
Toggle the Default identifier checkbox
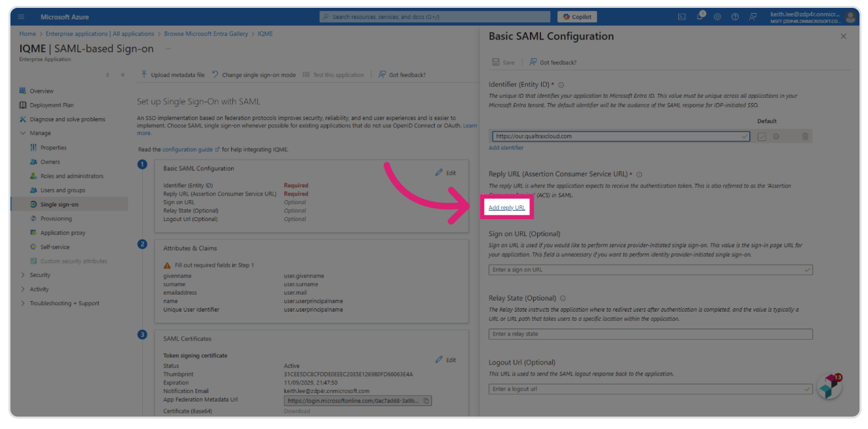(762, 136)
